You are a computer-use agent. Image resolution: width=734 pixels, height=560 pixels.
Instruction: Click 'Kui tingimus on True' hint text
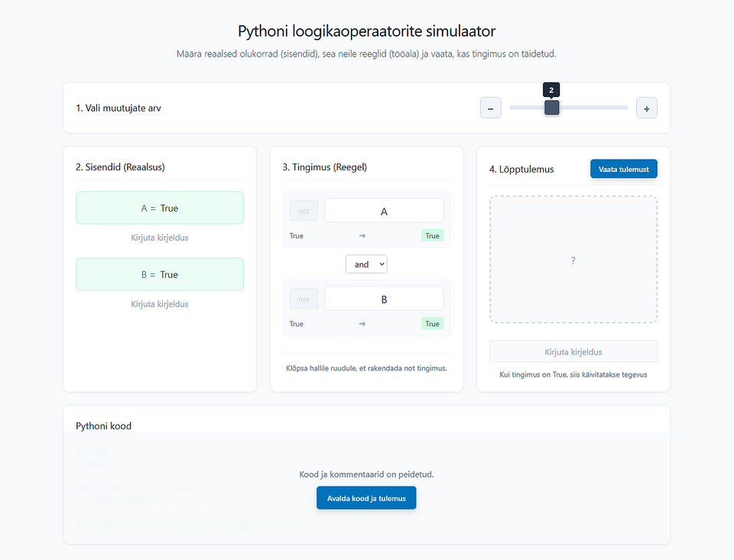[573, 375]
